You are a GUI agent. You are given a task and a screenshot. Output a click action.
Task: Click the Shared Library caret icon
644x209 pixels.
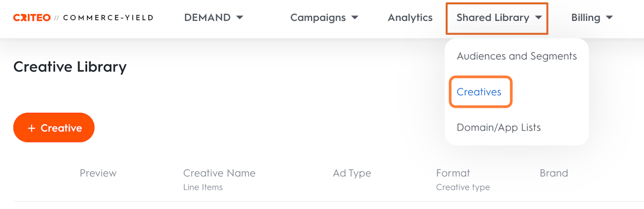click(x=538, y=18)
